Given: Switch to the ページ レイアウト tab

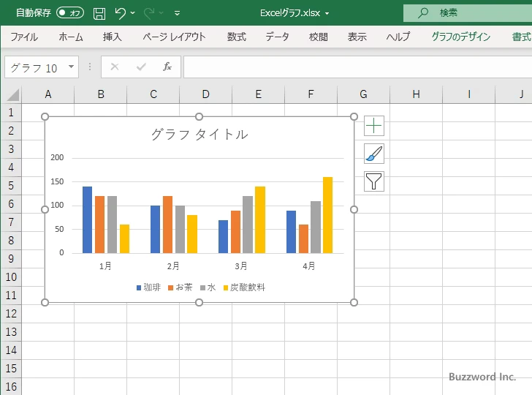Looking at the screenshot, I should [174, 37].
